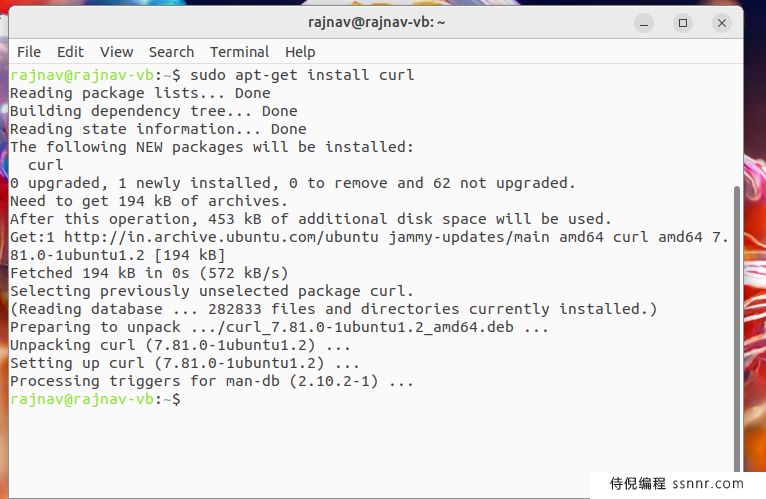This screenshot has width=766, height=499.
Task: Open the Edit menu
Action: point(70,52)
